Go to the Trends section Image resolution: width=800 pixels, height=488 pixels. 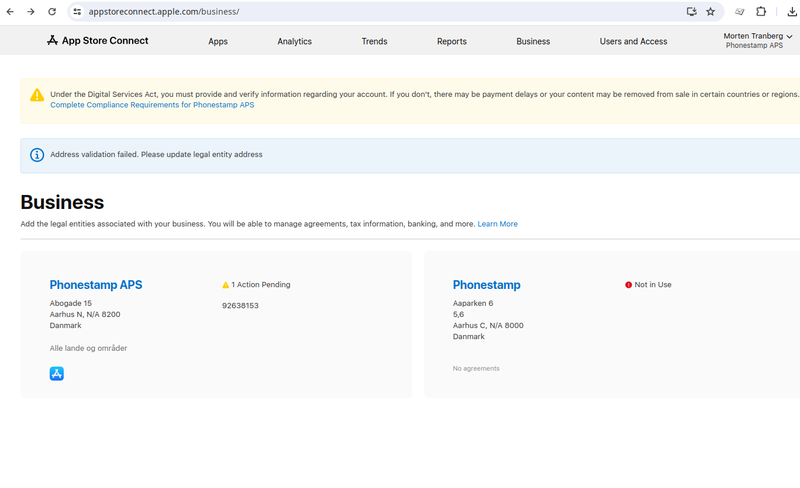click(374, 41)
